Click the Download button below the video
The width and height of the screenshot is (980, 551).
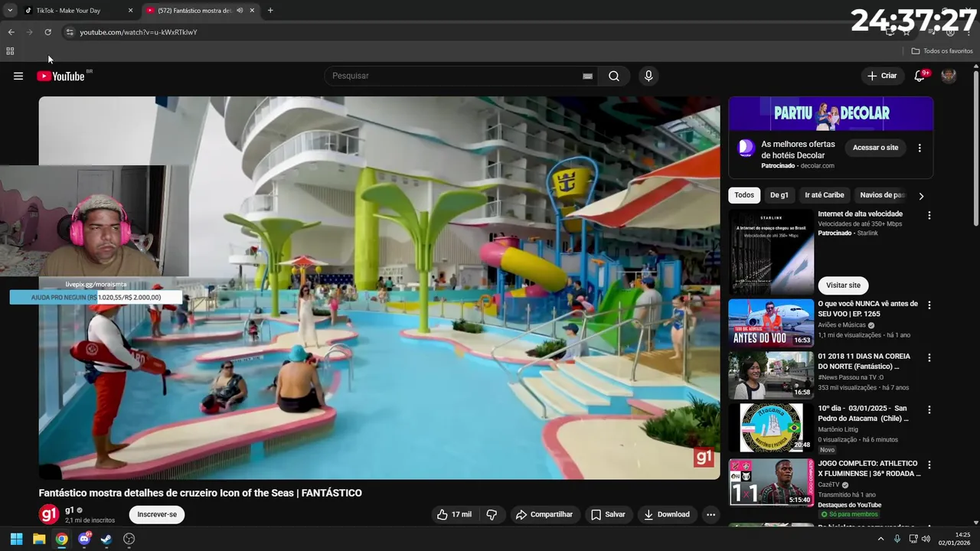[x=666, y=514]
